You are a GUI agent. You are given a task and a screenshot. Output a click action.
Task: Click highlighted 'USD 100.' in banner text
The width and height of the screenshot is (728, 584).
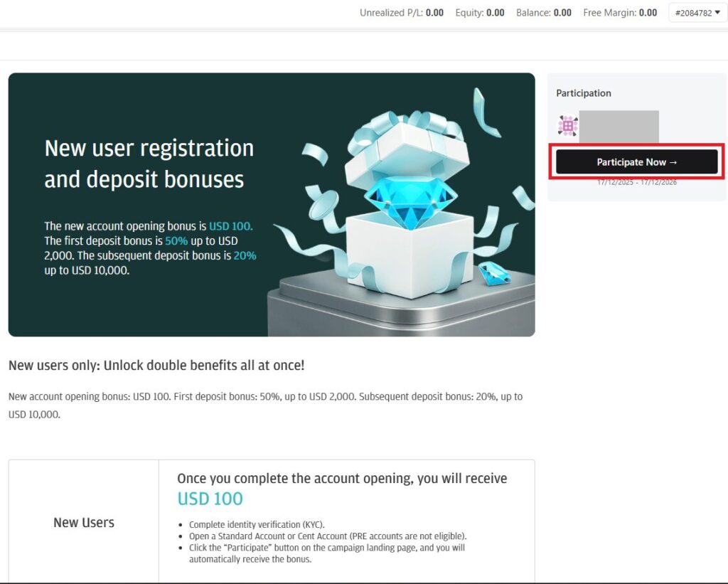231,226
